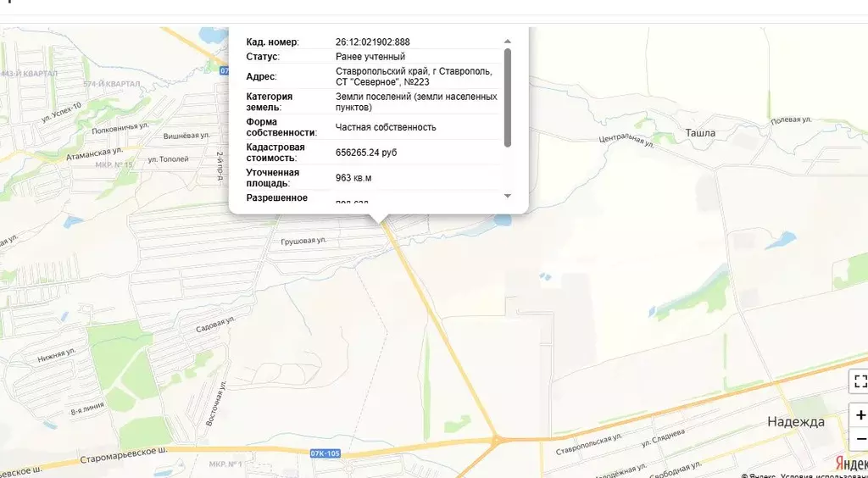This screenshot has width=868, height=478.
Task: Click the popup's vertical scrollbar thumb
Action: point(508,97)
